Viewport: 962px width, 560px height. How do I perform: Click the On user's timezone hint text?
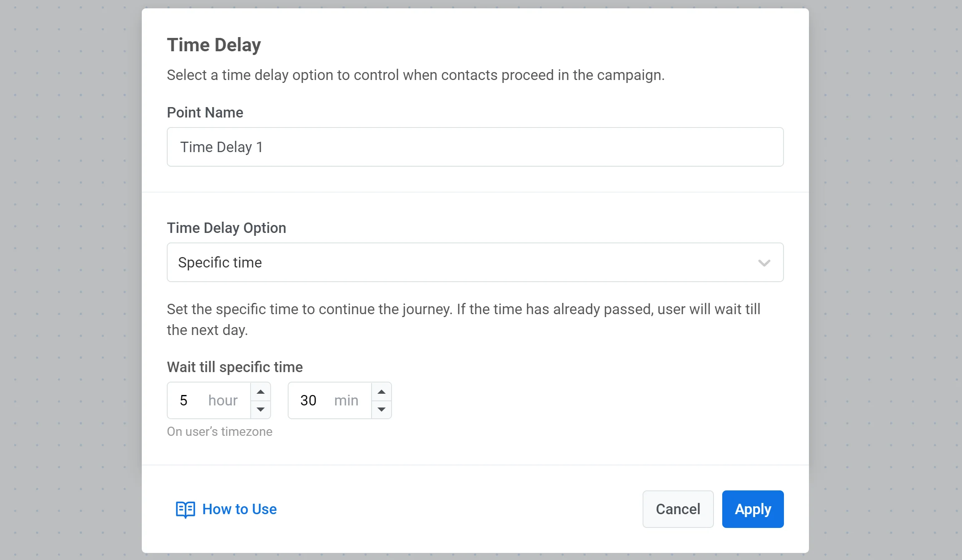pos(219,432)
